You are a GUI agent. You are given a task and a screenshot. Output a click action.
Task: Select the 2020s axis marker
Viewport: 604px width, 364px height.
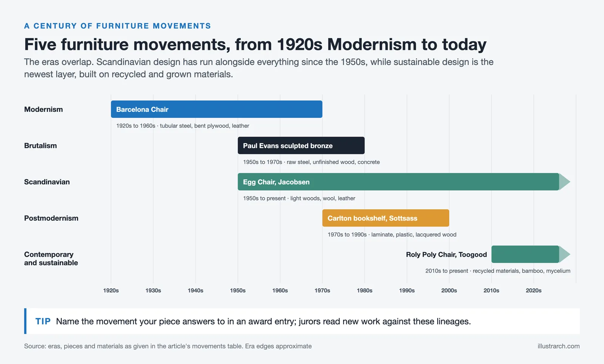point(534,290)
